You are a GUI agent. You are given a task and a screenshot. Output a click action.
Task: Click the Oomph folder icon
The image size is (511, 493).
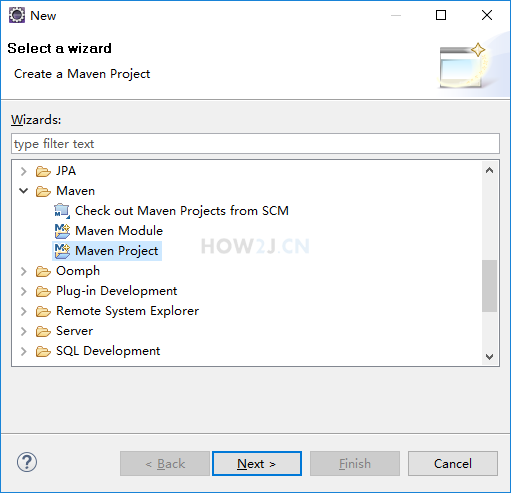point(43,271)
